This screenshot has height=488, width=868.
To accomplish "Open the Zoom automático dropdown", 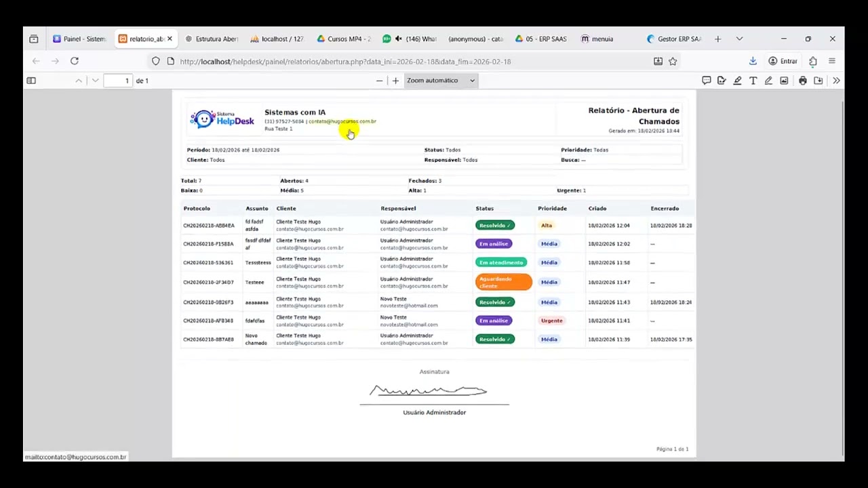I will (x=441, y=81).
